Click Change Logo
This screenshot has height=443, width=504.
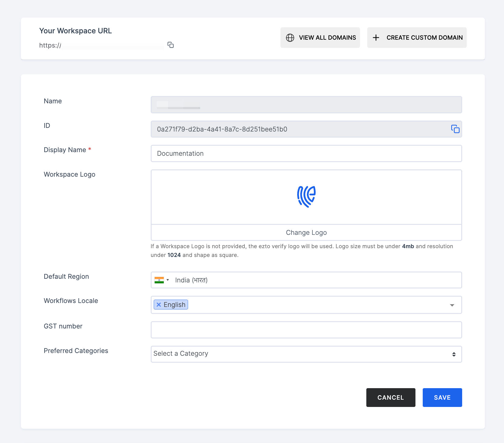pos(306,232)
